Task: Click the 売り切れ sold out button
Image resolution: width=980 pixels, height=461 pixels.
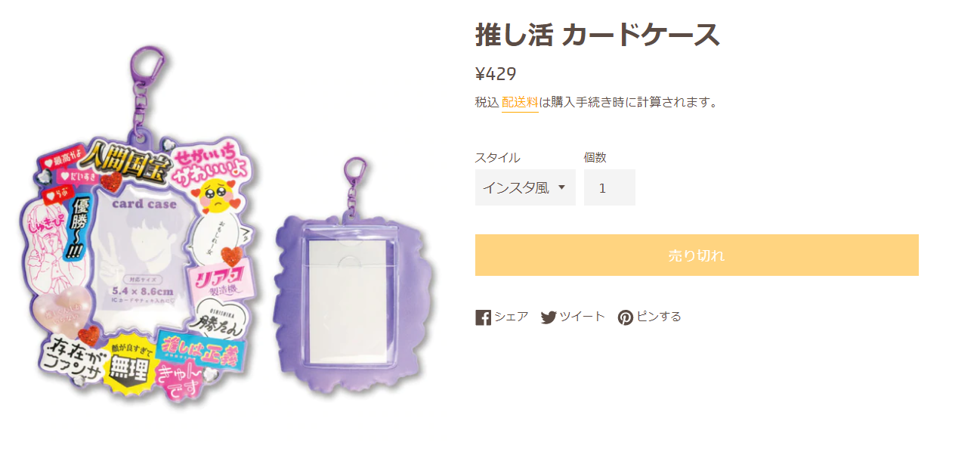Action: coord(697,255)
